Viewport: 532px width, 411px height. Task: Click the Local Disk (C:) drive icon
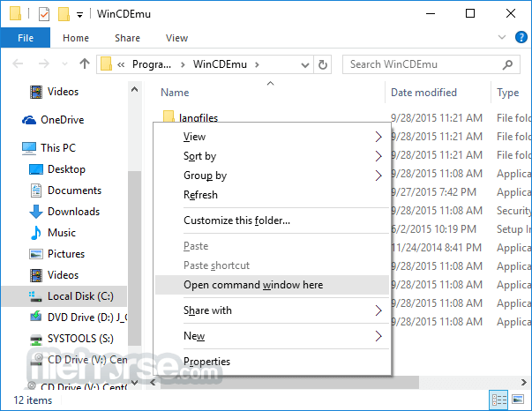click(36, 296)
